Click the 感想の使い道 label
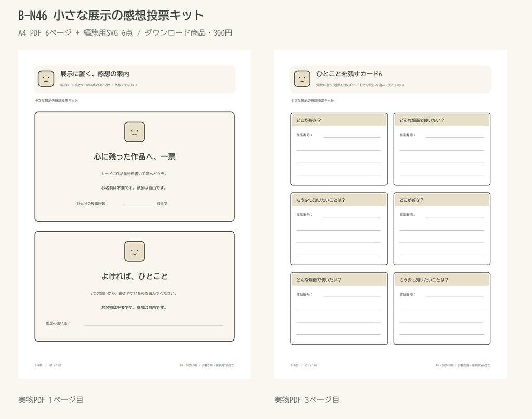532x419 pixels. click(58, 323)
